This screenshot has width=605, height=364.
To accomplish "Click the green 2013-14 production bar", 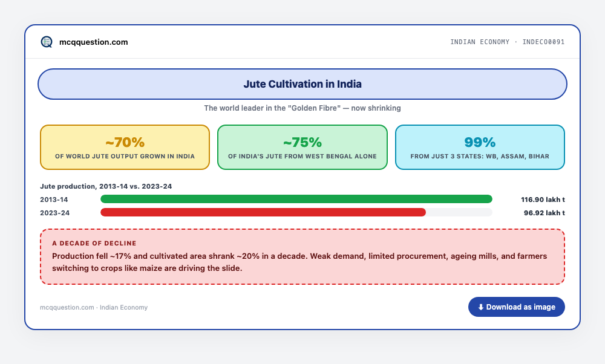I will pos(296,199).
